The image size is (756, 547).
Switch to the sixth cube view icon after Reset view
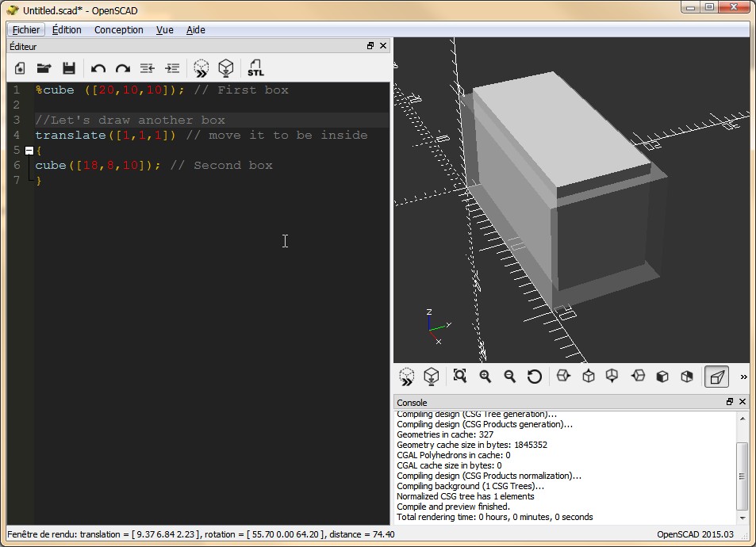point(687,376)
